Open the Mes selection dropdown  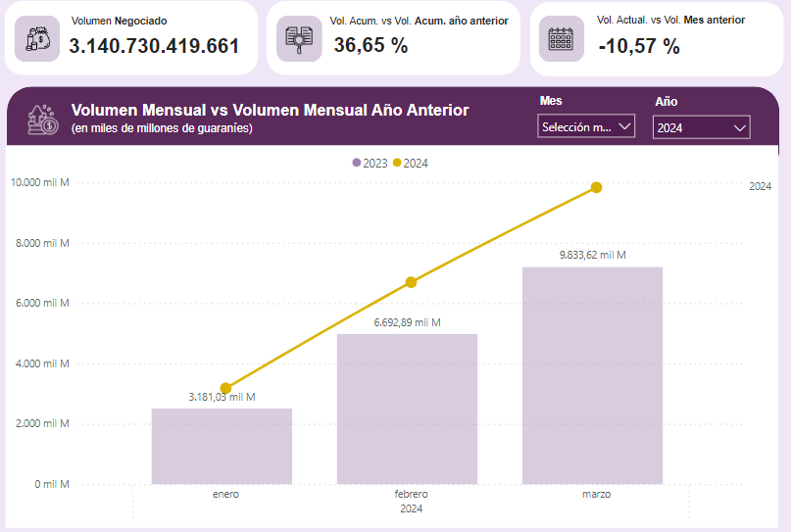coord(586,126)
